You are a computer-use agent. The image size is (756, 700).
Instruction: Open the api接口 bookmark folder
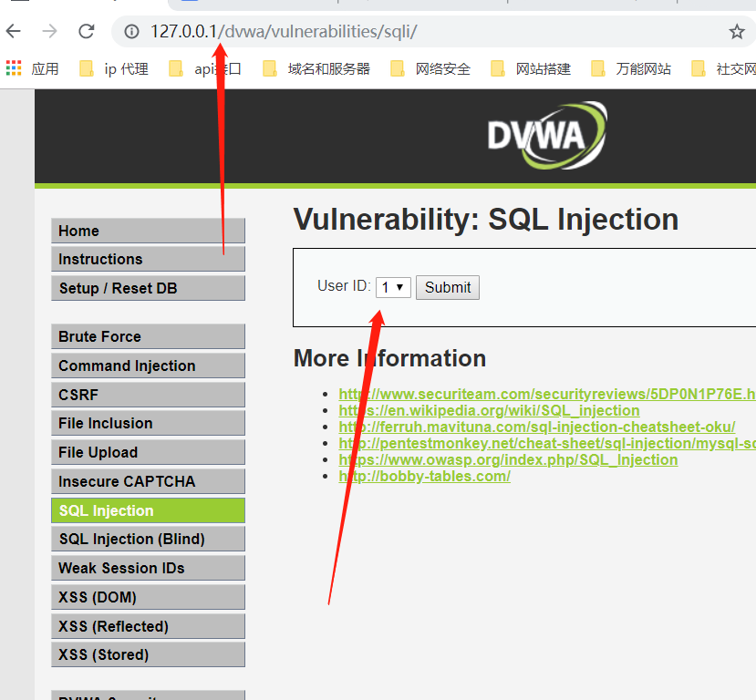pos(205,69)
